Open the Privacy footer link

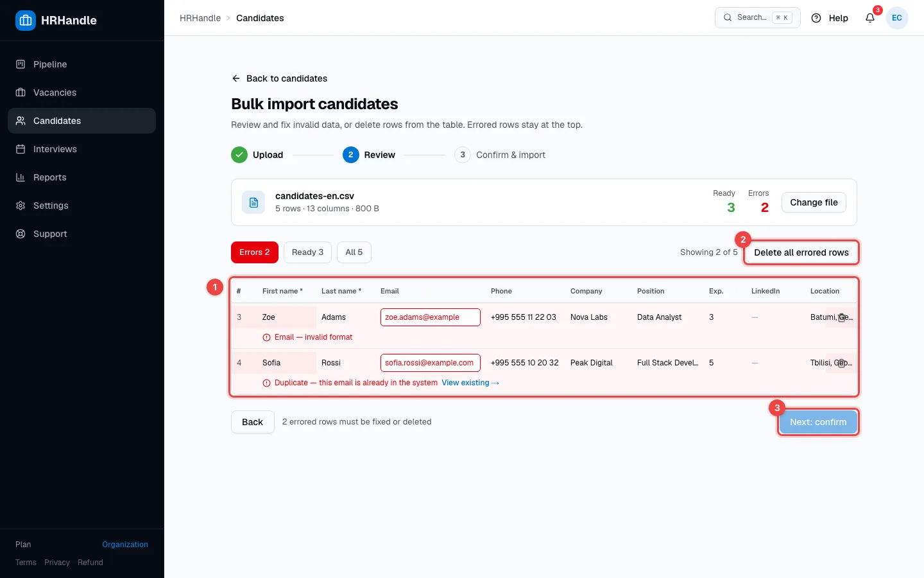[57, 563]
